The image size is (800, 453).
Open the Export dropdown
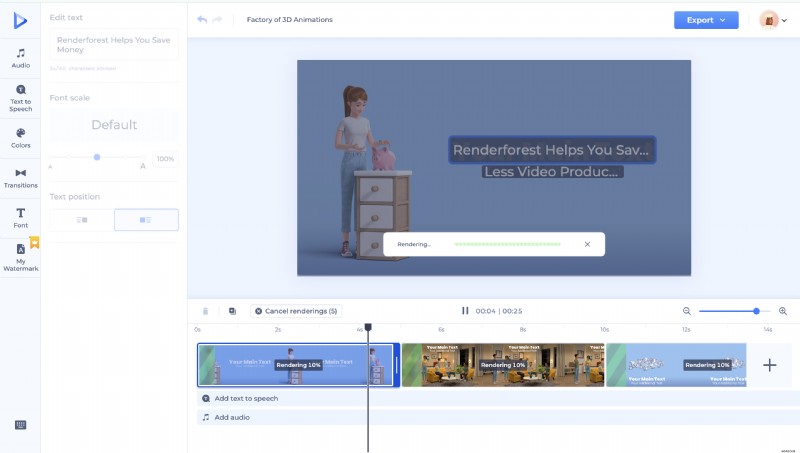click(x=706, y=20)
